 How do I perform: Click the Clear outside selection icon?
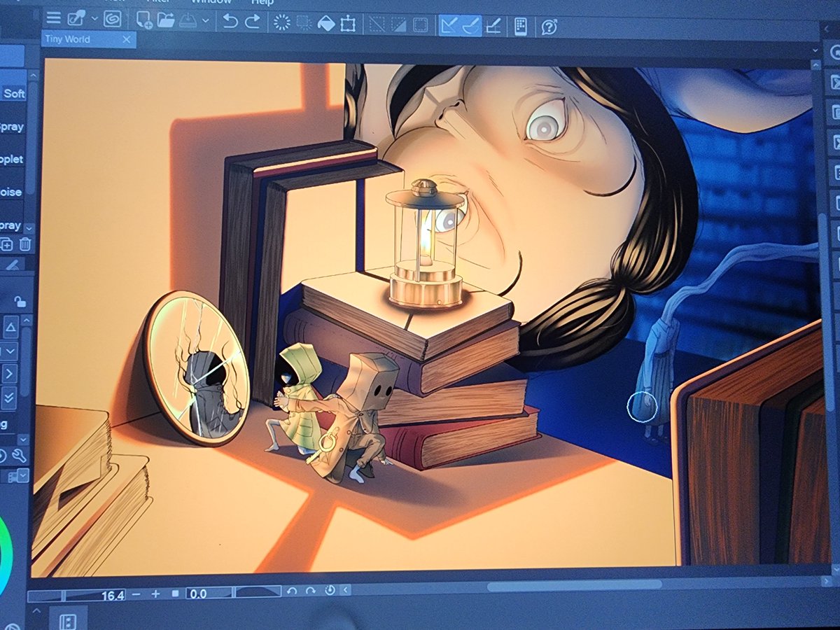coord(304,23)
